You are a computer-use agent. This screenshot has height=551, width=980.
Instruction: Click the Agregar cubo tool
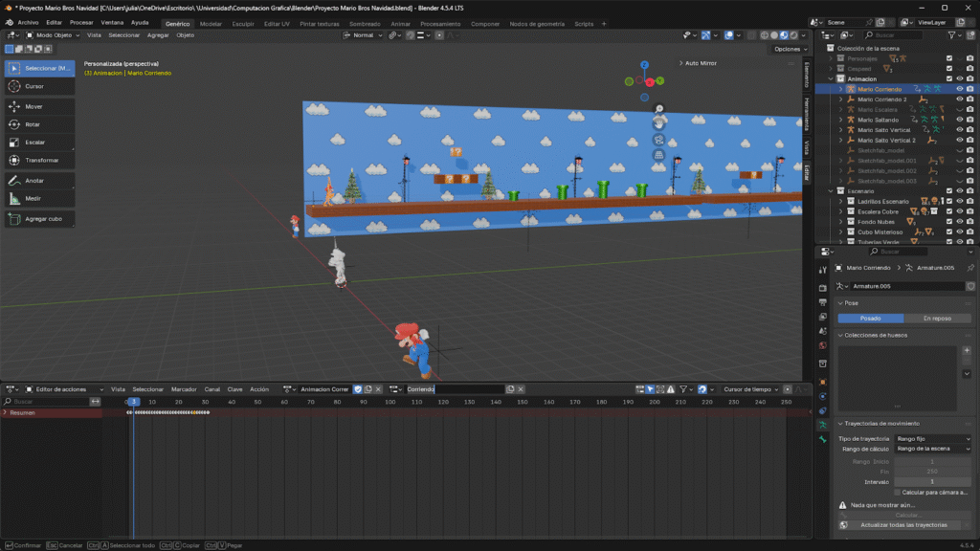pos(38,219)
